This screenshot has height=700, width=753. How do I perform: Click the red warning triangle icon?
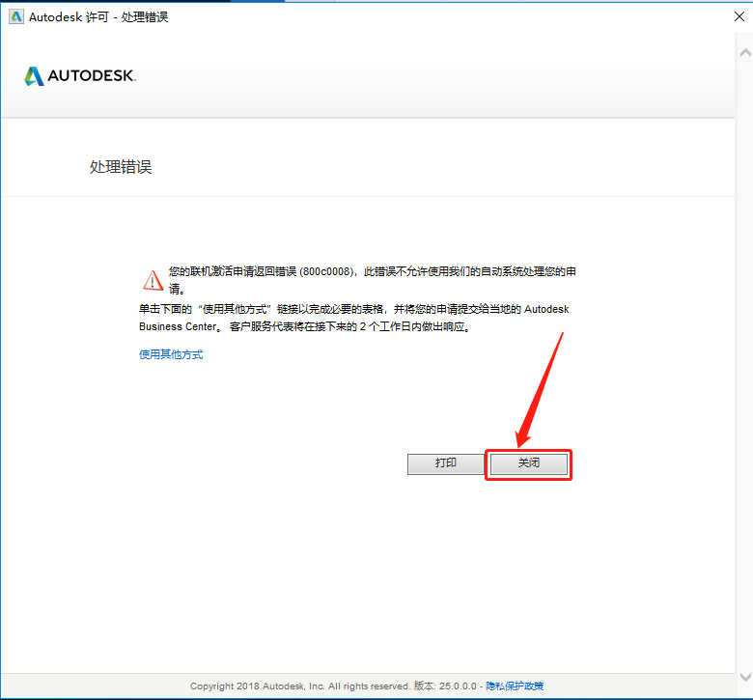pos(153,280)
